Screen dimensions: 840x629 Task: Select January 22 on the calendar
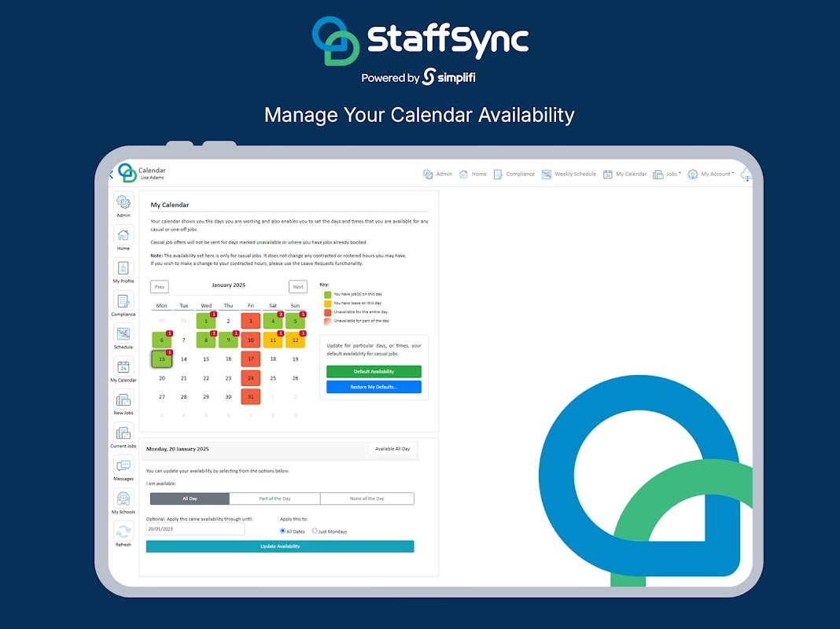[206, 378]
